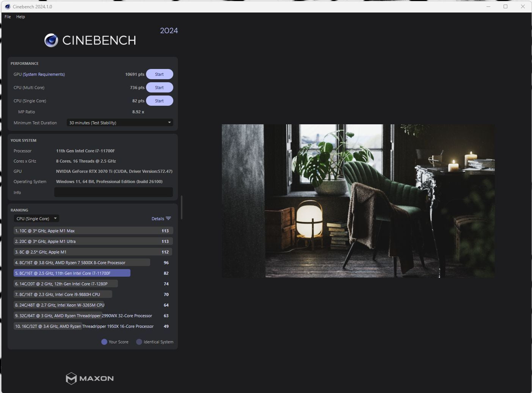The width and height of the screenshot is (532, 393).
Task: Select the Apple M1 Ultra ranking row
Action: click(x=93, y=241)
